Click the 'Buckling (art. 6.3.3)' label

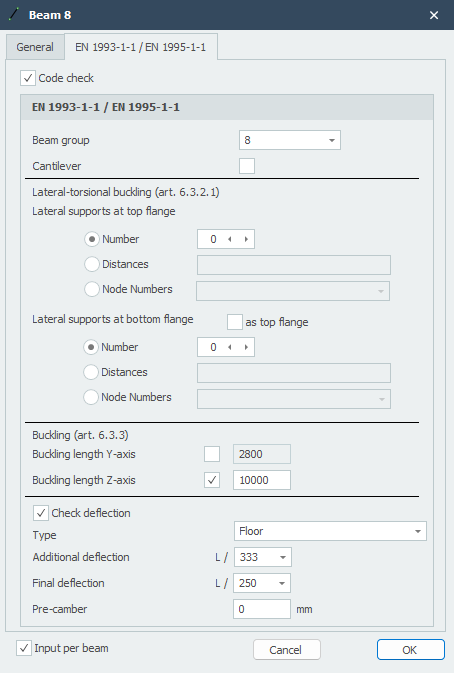(80, 435)
